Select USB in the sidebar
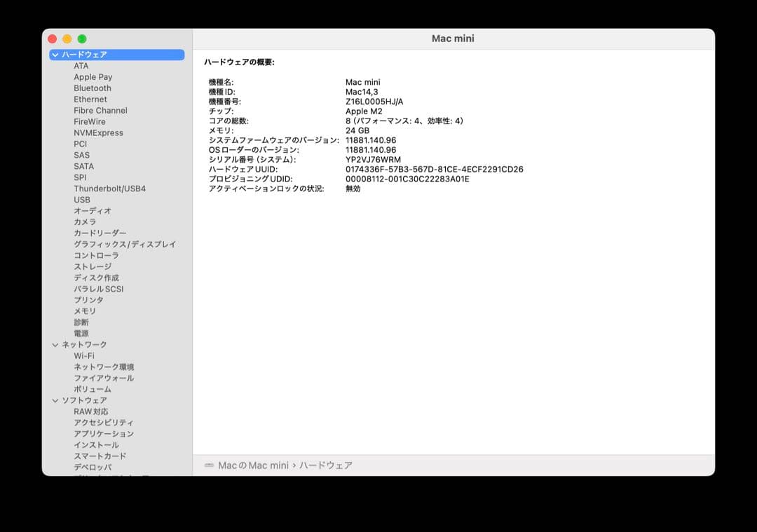Screen dimensions: 757x532 (x=81, y=200)
